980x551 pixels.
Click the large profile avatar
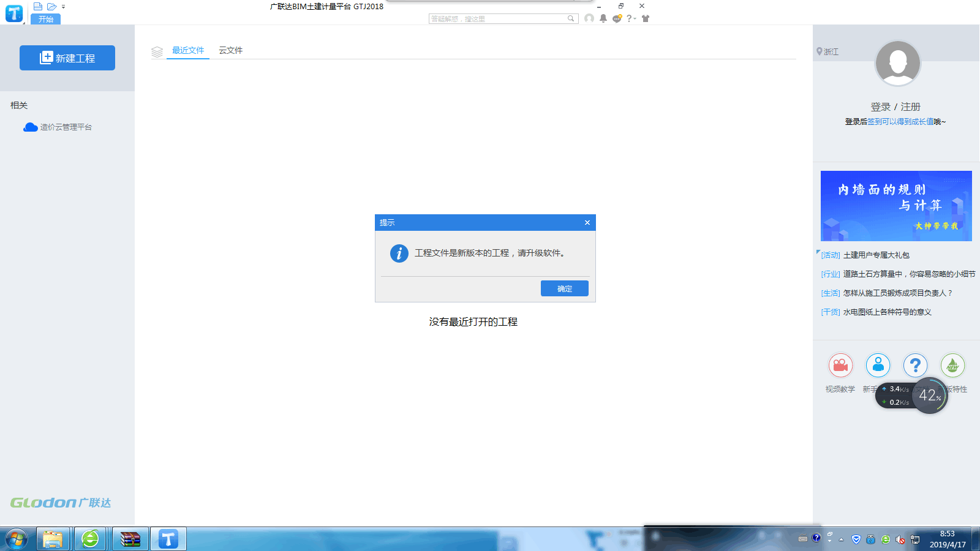897,63
